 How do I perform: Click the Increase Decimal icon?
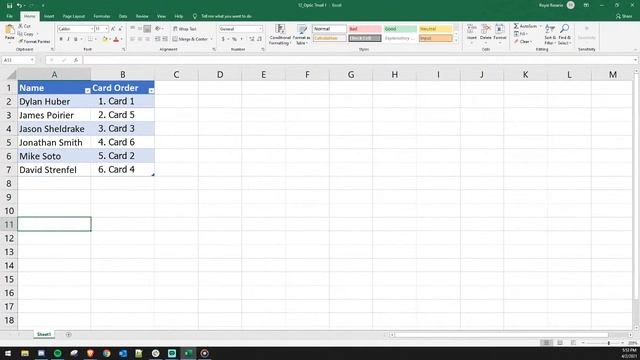[x=252, y=39]
